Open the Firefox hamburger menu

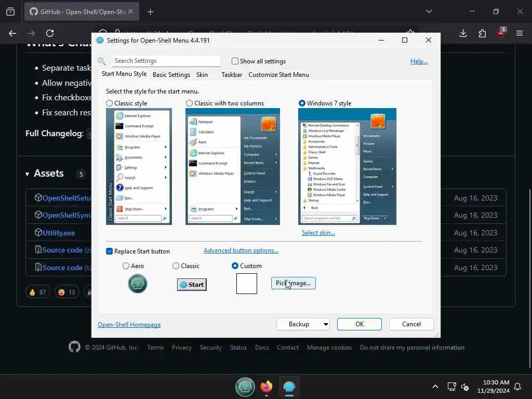520,33
